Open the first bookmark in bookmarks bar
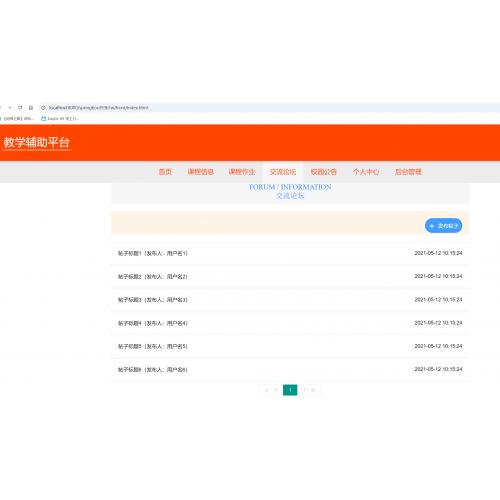 click(17, 118)
